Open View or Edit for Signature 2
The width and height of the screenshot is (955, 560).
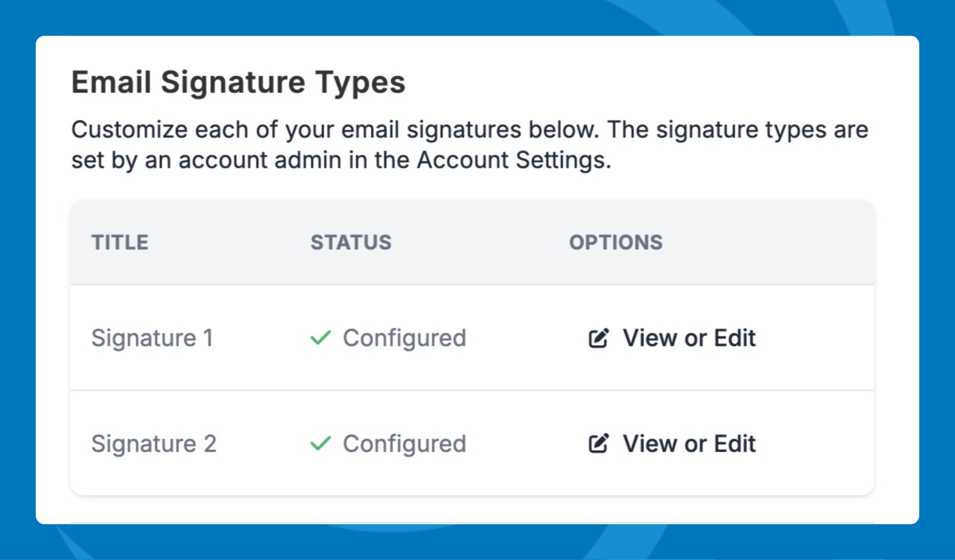[x=688, y=444]
